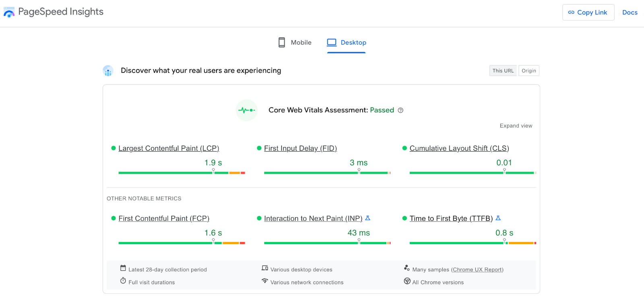This screenshot has width=644, height=300.
Task: Open Cumulative Layout Shift (CLS) link
Action: (459, 148)
